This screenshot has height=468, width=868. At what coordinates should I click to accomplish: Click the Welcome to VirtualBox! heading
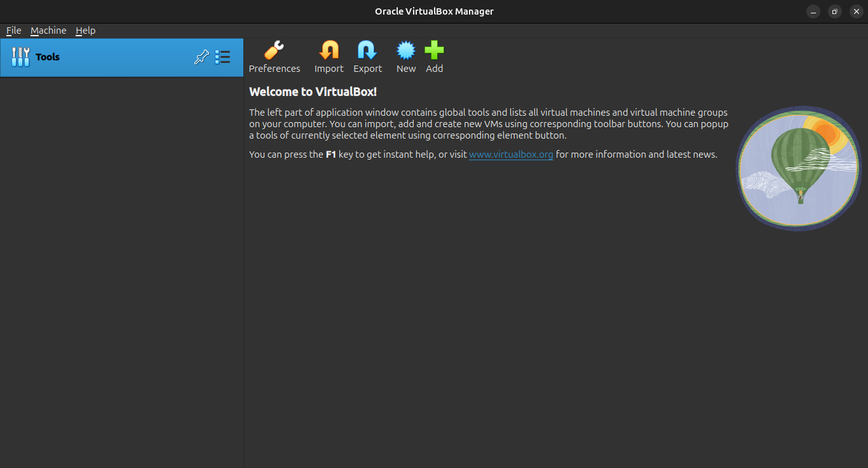(x=313, y=92)
